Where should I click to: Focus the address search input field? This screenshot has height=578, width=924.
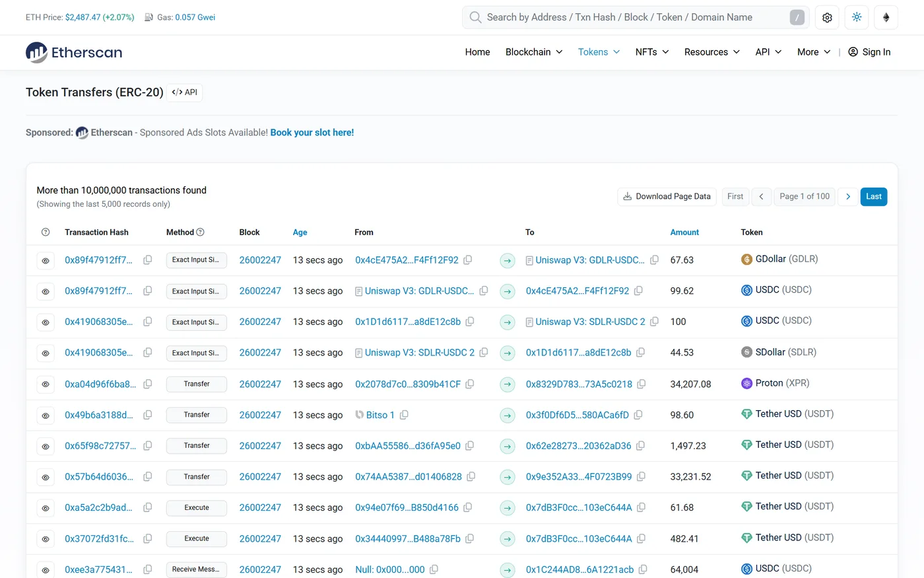tap(636, 18)
